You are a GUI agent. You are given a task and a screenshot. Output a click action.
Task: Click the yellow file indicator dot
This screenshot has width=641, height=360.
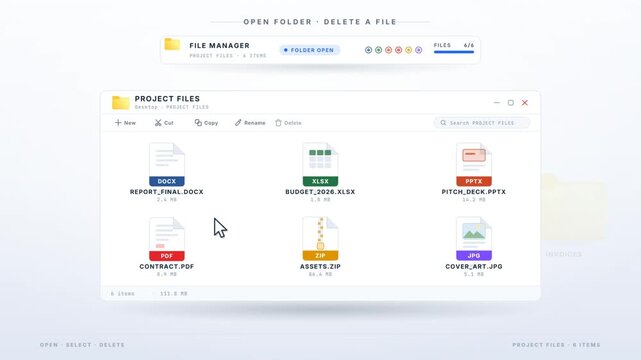[x=408, y=50]
